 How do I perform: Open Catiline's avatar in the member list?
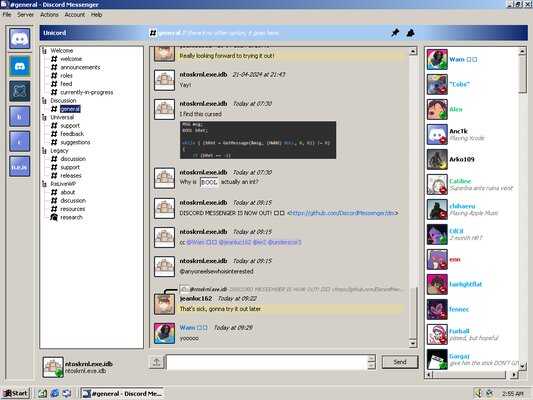[437, 185]
